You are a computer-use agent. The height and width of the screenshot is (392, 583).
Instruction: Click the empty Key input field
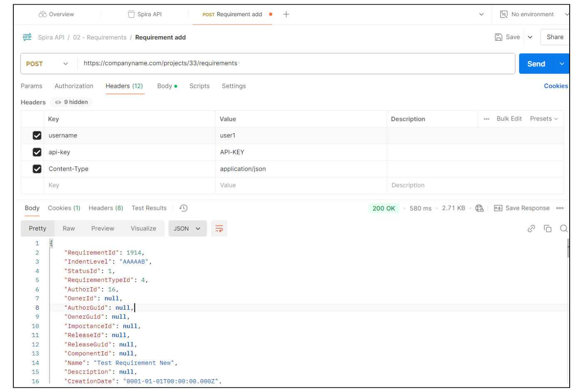click(129, 185)
